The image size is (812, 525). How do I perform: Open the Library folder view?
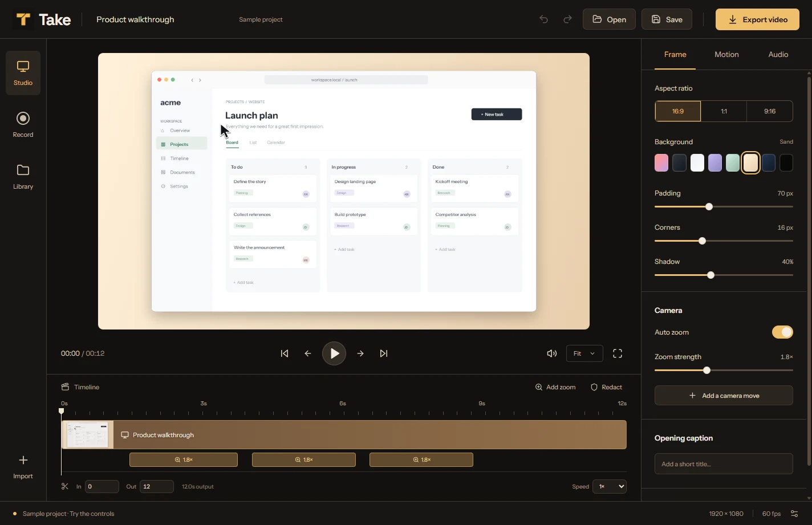point(23,177)
